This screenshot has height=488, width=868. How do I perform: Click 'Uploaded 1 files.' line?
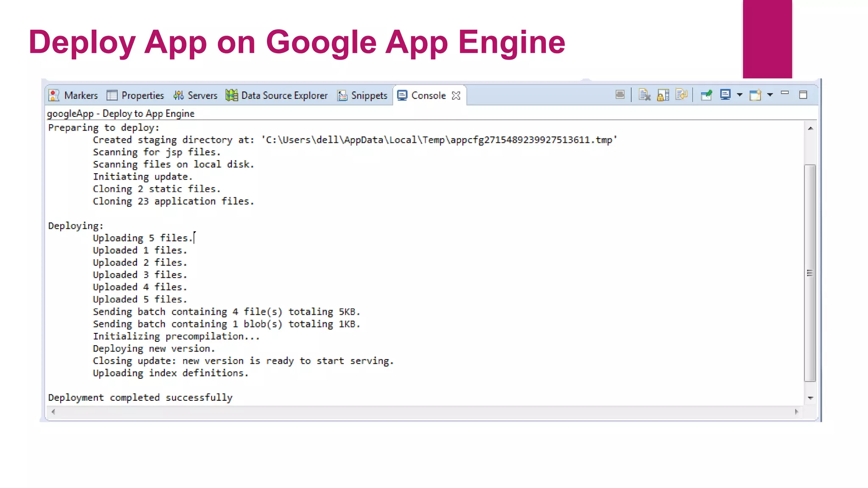pyautogui.click(x=140, y=250)
